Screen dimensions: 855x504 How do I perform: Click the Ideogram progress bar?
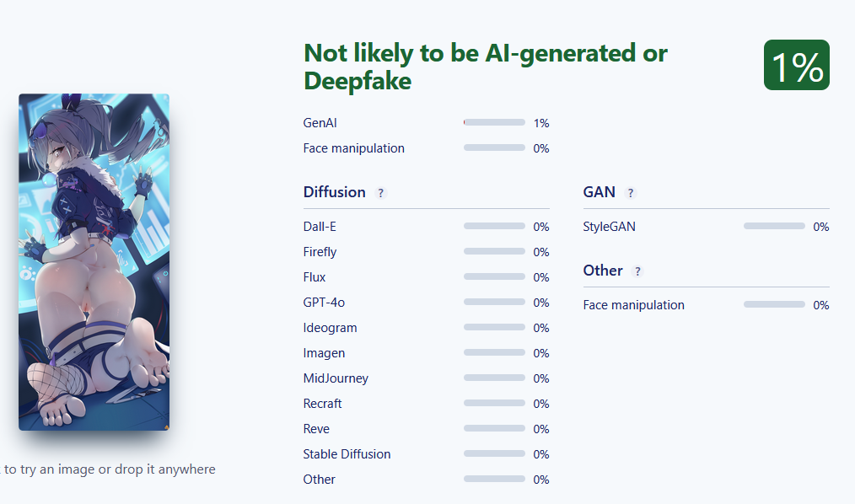[x=494, y=328]
